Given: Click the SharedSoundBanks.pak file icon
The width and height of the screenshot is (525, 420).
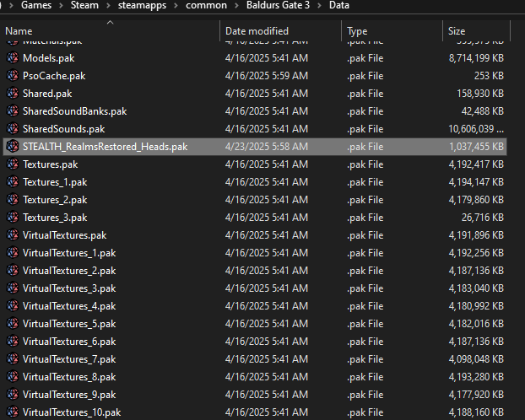Looking at the screenshot, I should 13,111.
